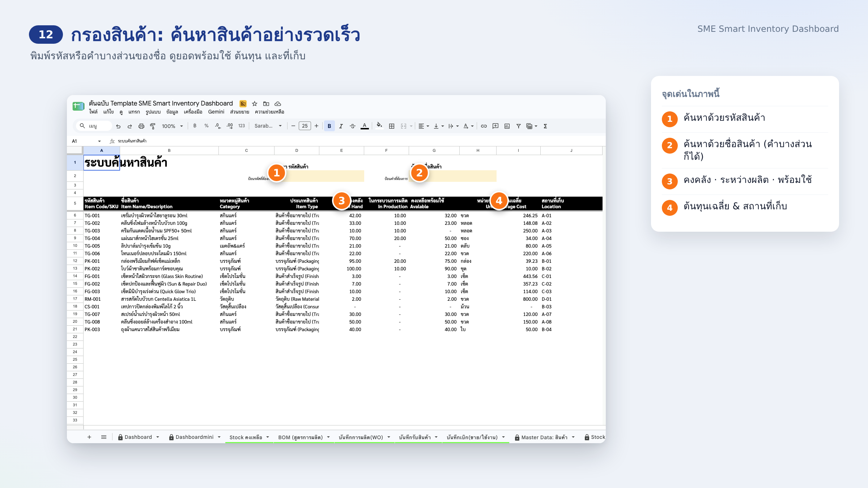Decrease decimal places icon
Image resolution: width=868 pixels, height=488 pixels.
[218, 126]
